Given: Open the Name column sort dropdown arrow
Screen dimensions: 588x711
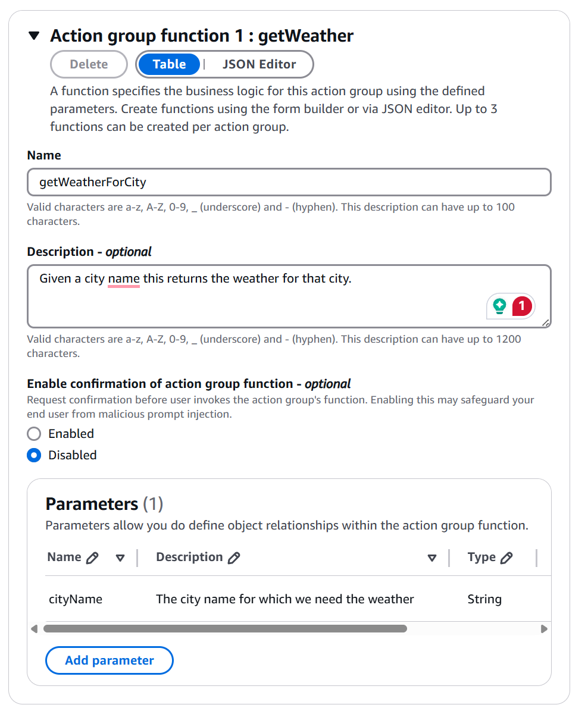Looking at the screenshot, I should [120, 558].
